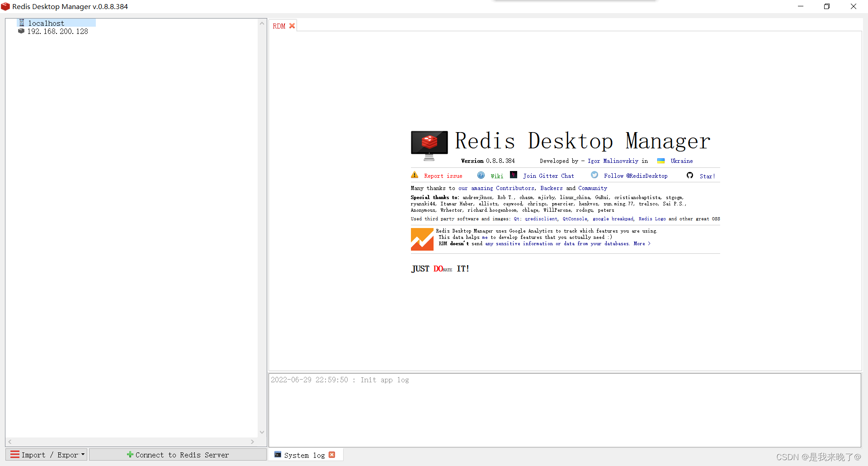
Task: Click the Redis Desktop Manager monitor logo
Action: 429,146
